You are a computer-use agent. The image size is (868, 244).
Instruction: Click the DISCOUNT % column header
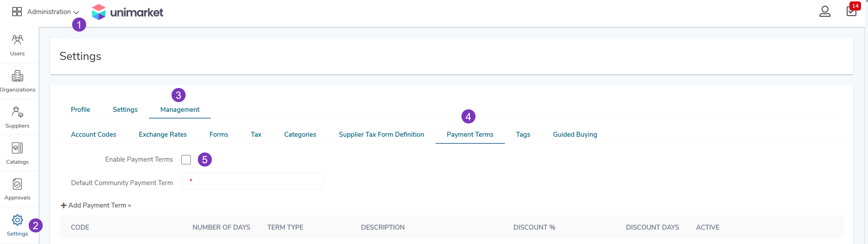[534, 227]
